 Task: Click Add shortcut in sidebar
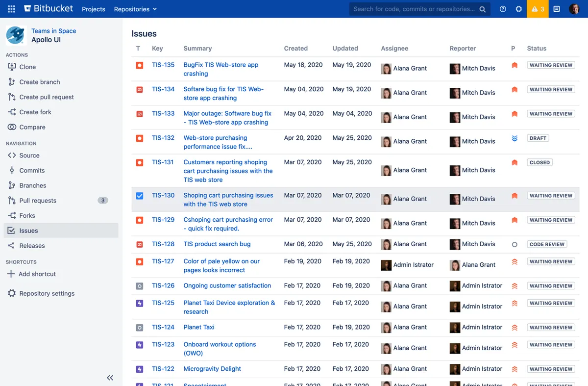point(37,274)
